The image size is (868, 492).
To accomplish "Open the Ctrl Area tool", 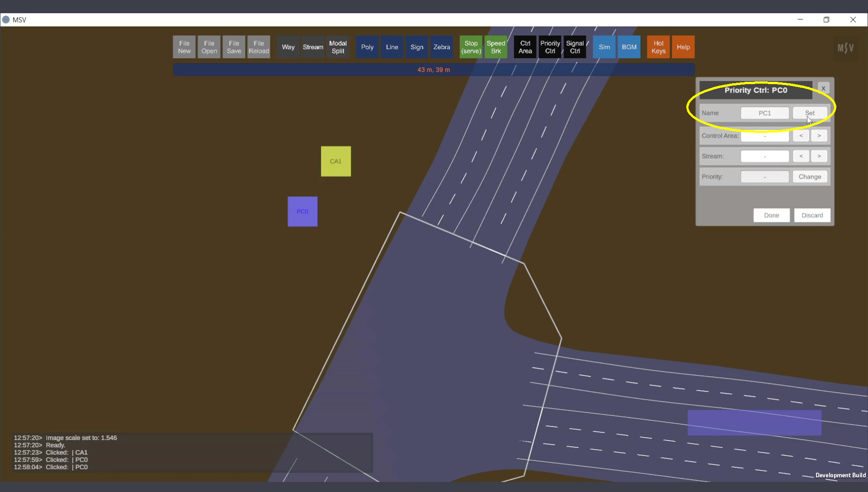I will 525,47.
